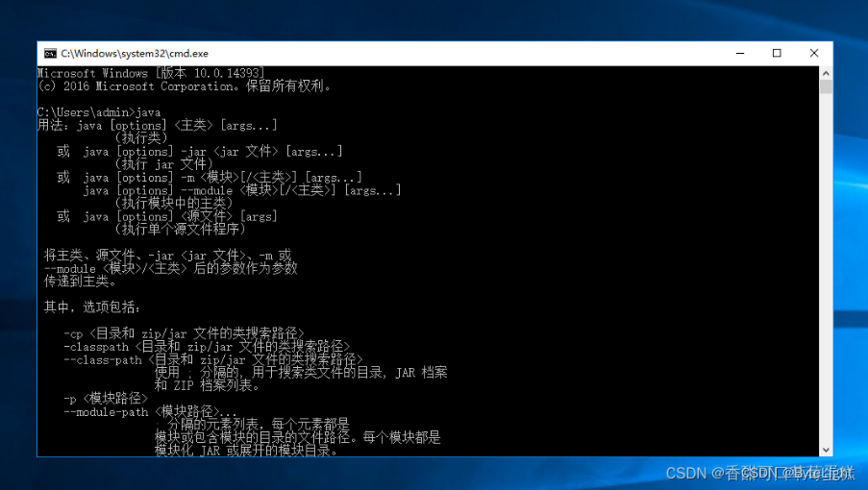Viewport: 868px width, 490px height.
Task: Click the '--module-path <模块路径>...' line
Action: 150,412
